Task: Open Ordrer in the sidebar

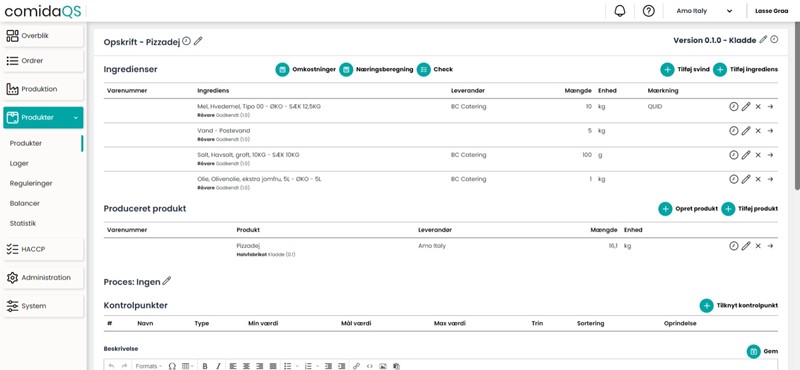Action: [x=43, y=61]
